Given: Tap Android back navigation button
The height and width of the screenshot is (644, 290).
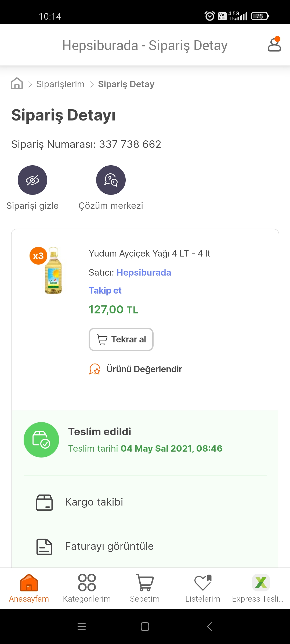Looking at the screenshot, I should coord(210,627).
